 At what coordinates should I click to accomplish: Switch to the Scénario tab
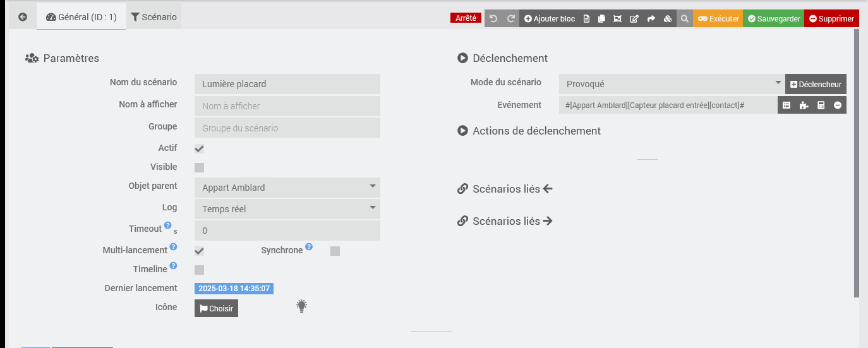point(154,17)
